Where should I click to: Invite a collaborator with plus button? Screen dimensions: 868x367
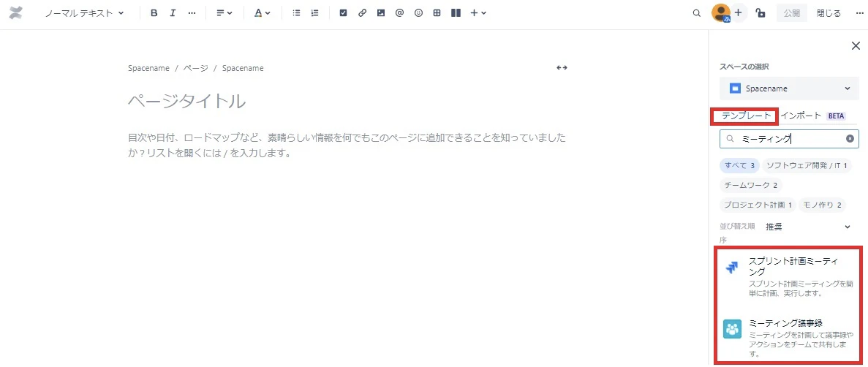pos(738,13)
